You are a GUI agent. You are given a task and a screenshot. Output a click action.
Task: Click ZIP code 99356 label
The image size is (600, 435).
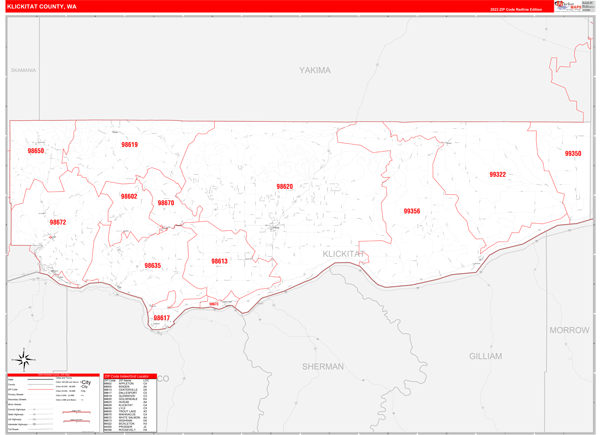(411, 211)
